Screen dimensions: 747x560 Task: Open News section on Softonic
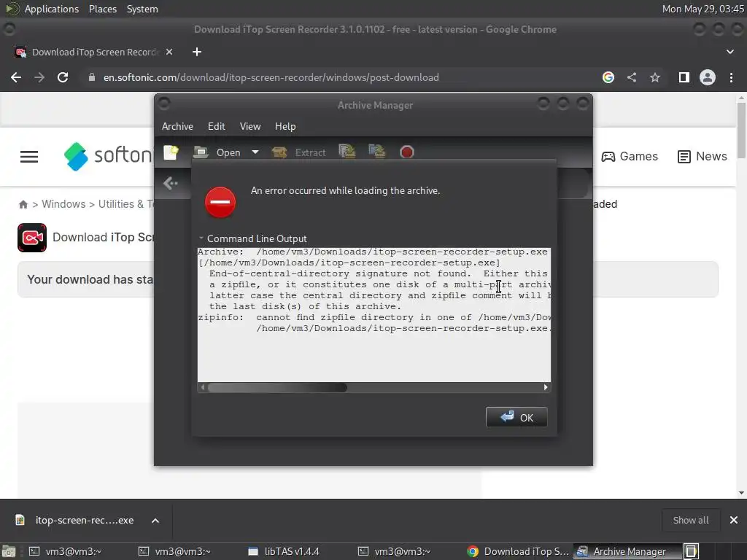pyautogui.click(x=703, y=156)
